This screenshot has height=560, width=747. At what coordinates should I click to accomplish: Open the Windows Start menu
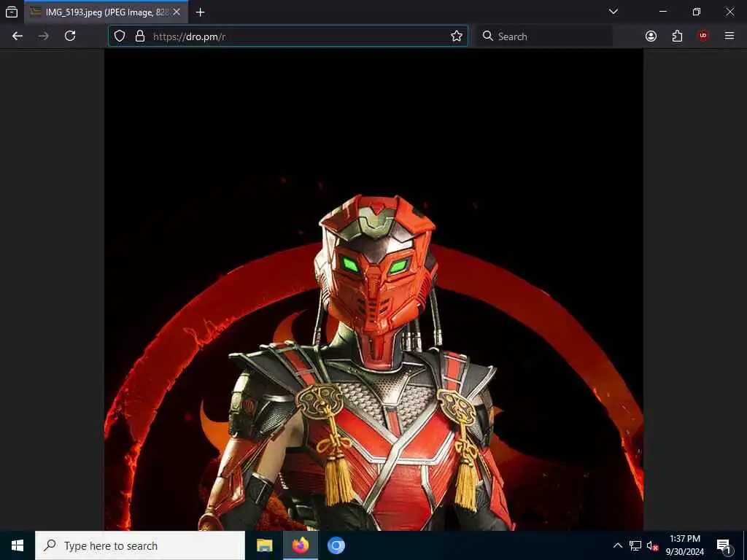18,545
